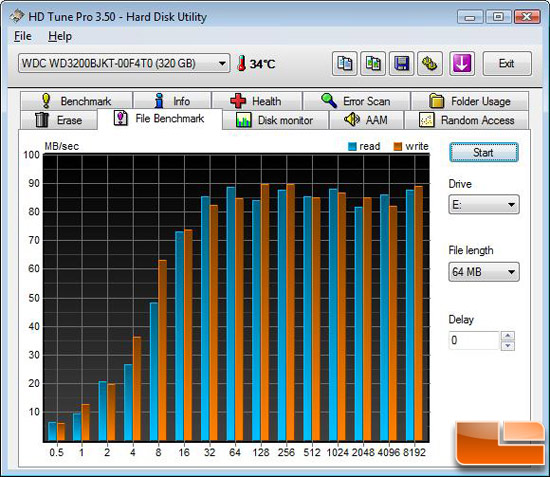This screenshot has width=550, height=477.
Task: Click the blue read legend swatch
Action: (x=352, y=147)
